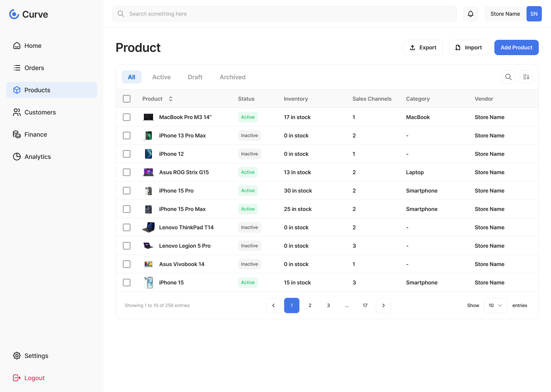
Task: Click the Inventory column header
Action: pos(296,99)
